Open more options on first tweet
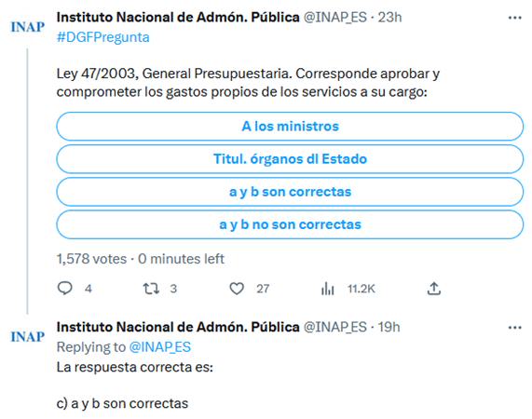This screenshot has height=419, width=532. coord(514,18)
